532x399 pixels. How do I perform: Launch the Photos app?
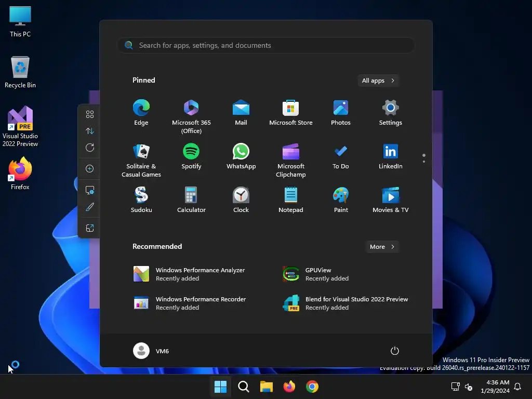[x=341, y=113]
